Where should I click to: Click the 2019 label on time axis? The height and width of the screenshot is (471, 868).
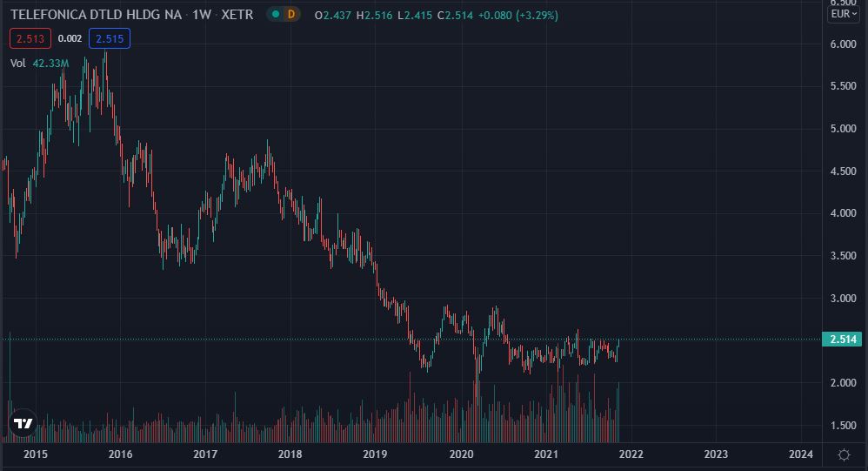(375, 454)
